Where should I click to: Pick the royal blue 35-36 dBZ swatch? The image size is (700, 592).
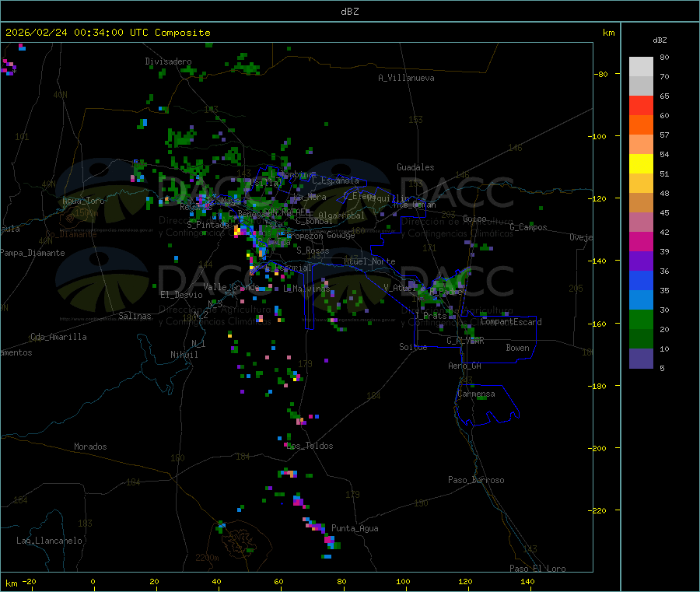point(641,280)
